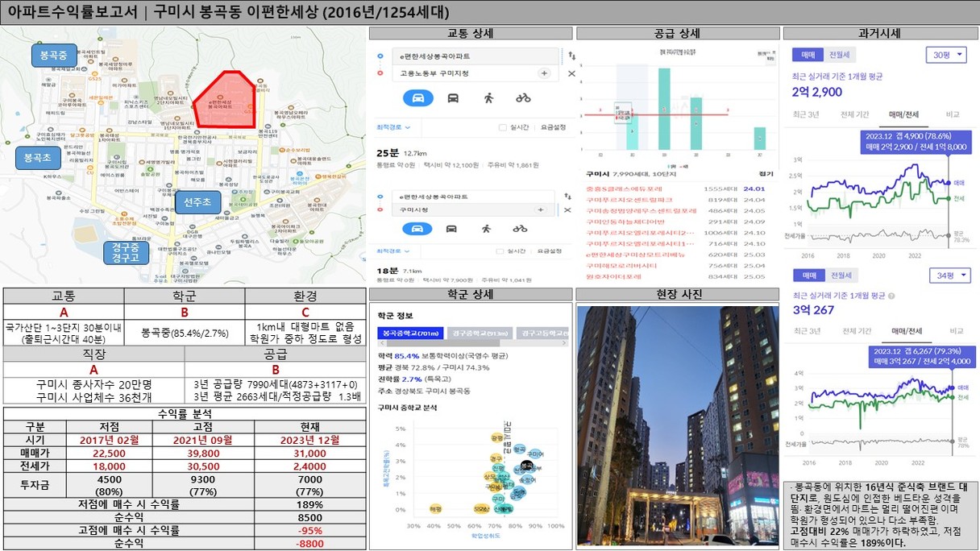Open 구미해모로리버시티 in the supply list
The height and width of the screenshot is (551, 980).
621,265
